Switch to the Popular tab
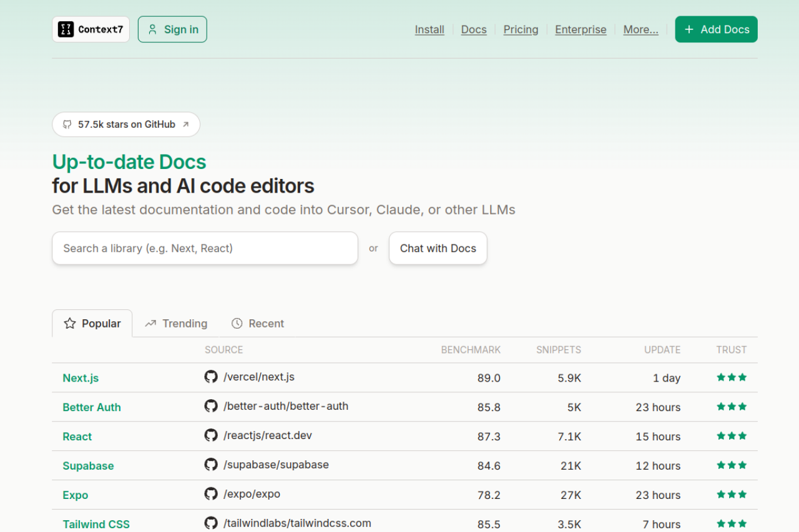The image size is (799, 532). [x=92, y=323]
